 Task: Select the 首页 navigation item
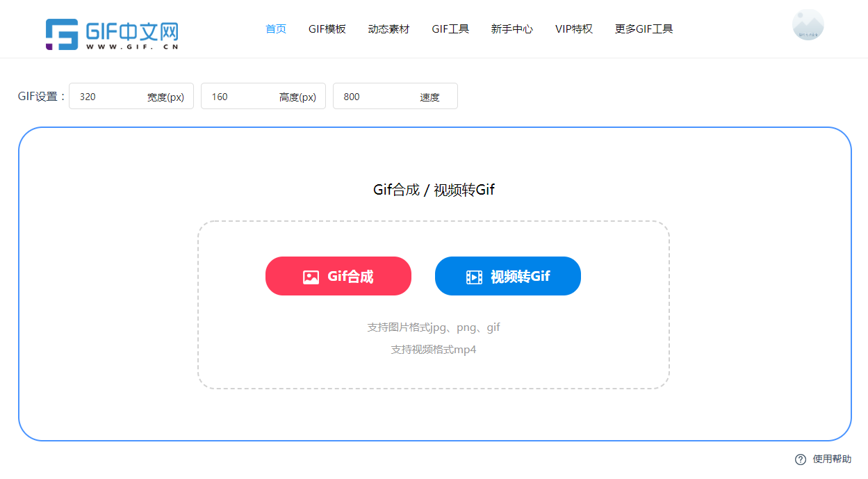pyautogui.click(x=275, y=29)
